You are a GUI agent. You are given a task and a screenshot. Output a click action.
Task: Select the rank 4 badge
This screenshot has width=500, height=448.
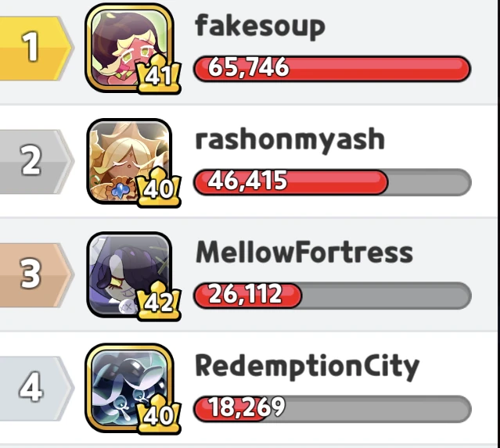tap(36, 388)
